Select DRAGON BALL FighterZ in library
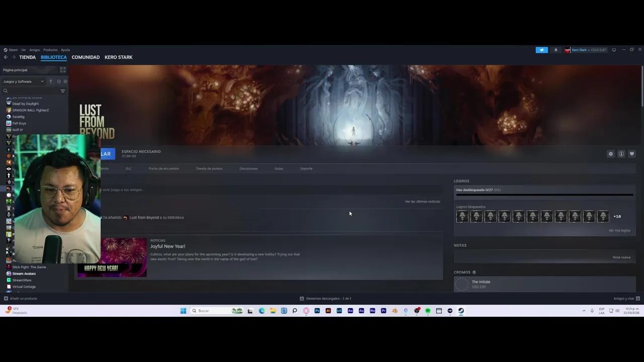 point(30,110)
